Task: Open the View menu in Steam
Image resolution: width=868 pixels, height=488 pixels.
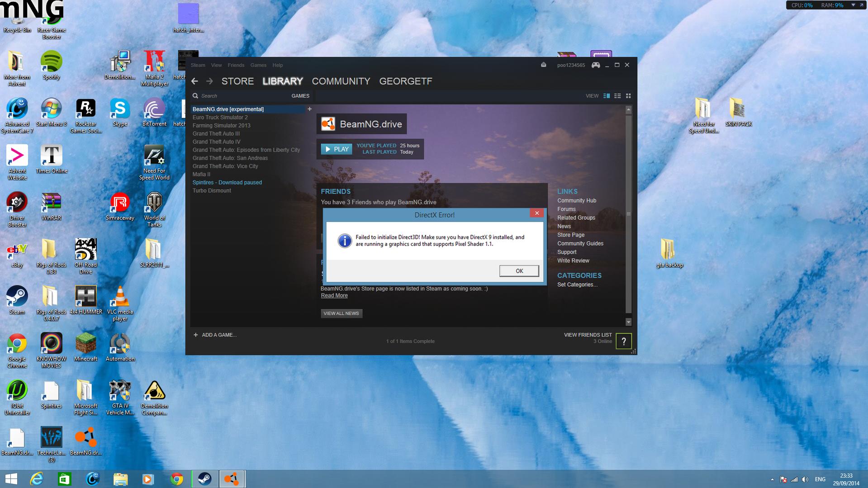Action: [216, 65]
